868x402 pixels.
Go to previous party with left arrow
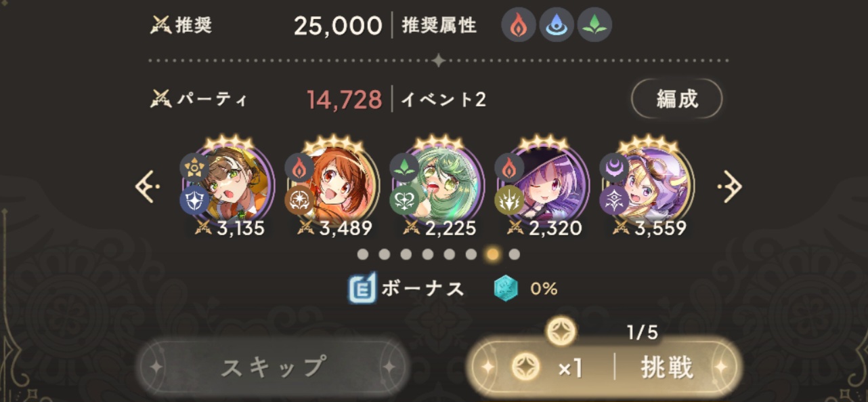point(146,187)
